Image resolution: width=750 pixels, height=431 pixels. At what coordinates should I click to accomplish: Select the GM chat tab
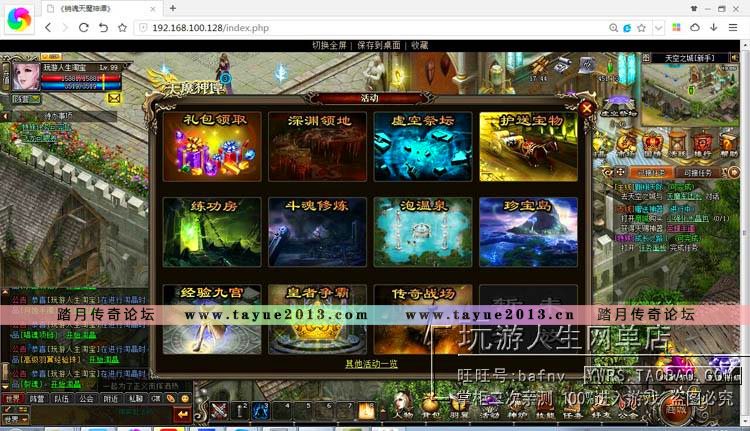156,398
